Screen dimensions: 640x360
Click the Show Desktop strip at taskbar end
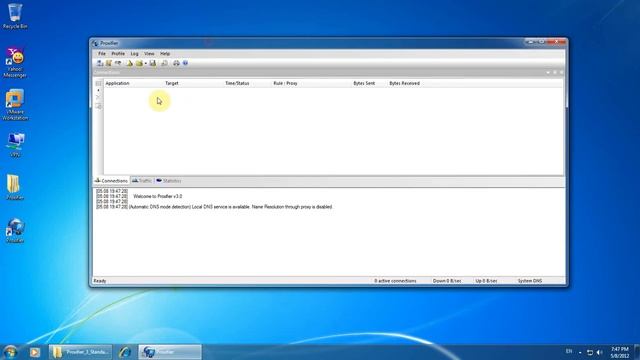637,352
